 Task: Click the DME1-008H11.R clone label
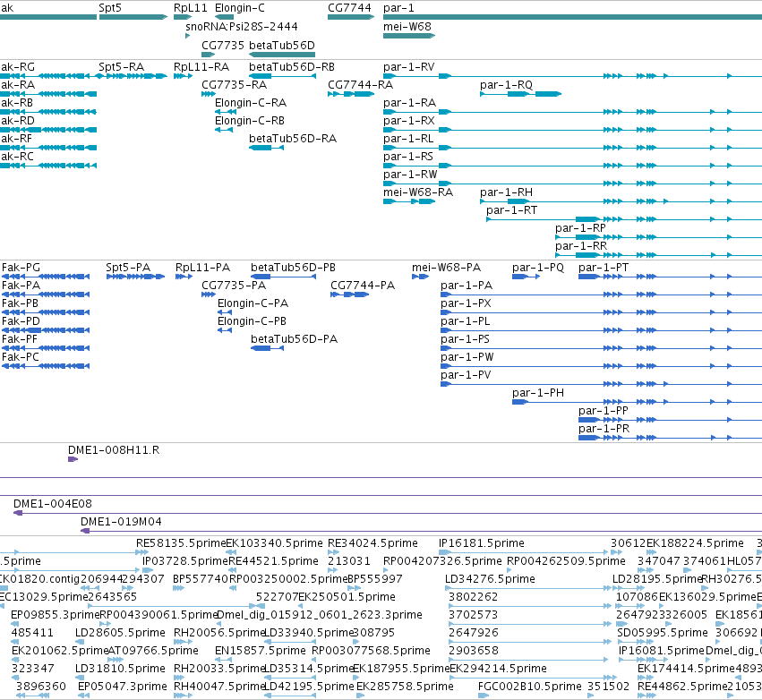pos(114,451)
